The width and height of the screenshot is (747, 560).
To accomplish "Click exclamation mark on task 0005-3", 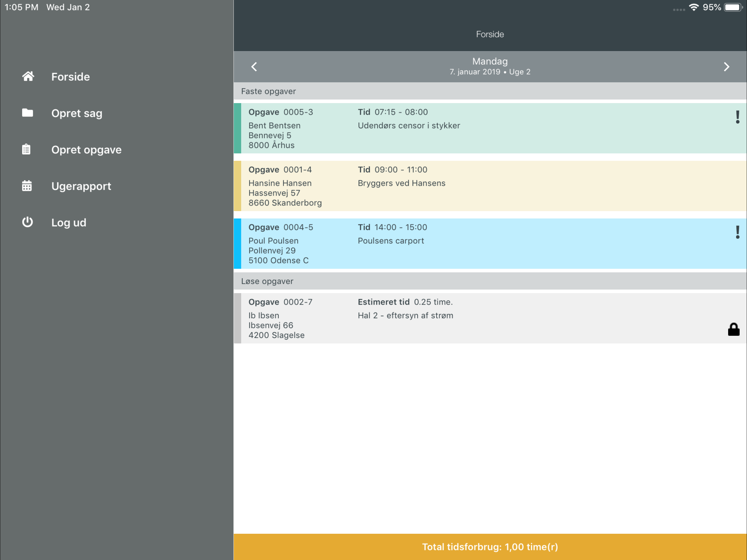I will click(737, 117).
